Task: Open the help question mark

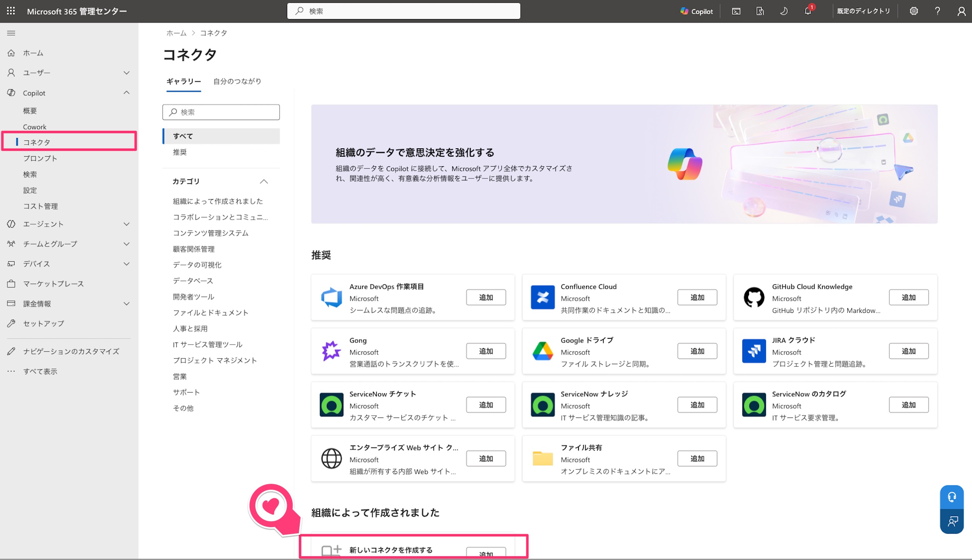Action: 937,11
